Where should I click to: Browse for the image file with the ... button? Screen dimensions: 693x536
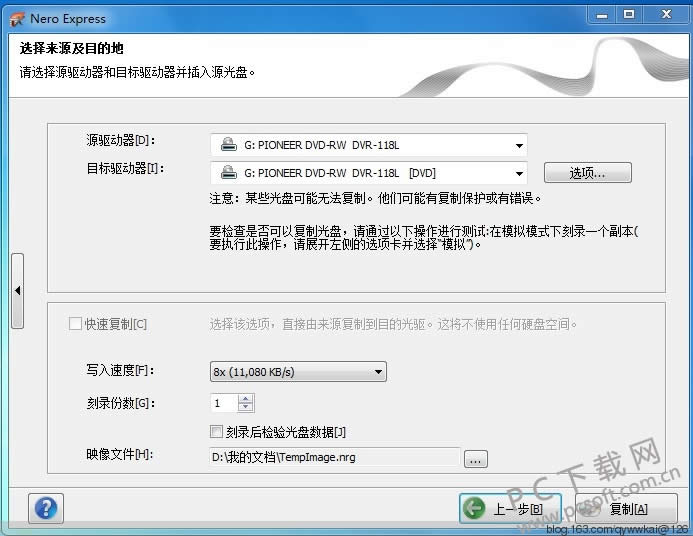point(476,459)
